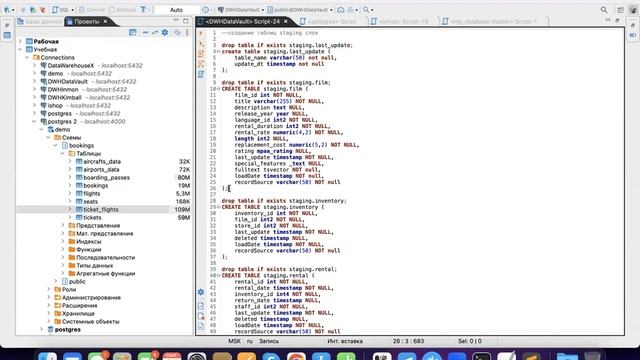Expand the DataWarehouseX connection

pyautogui.click(x=35, y=65)
